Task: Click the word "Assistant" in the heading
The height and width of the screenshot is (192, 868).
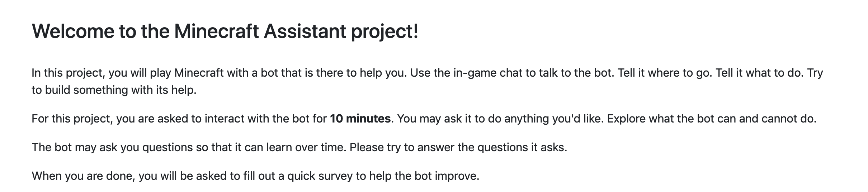Action: point(305,32)
